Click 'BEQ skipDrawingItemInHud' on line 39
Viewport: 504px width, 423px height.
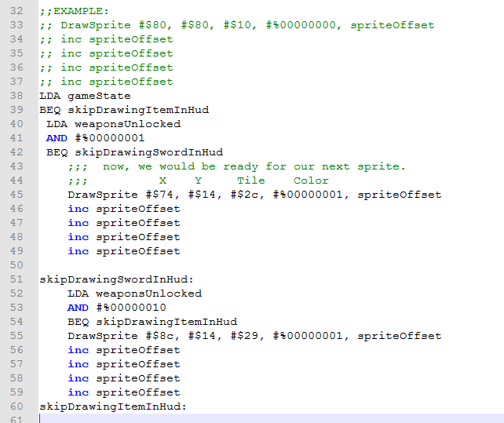tap(124, 110)
